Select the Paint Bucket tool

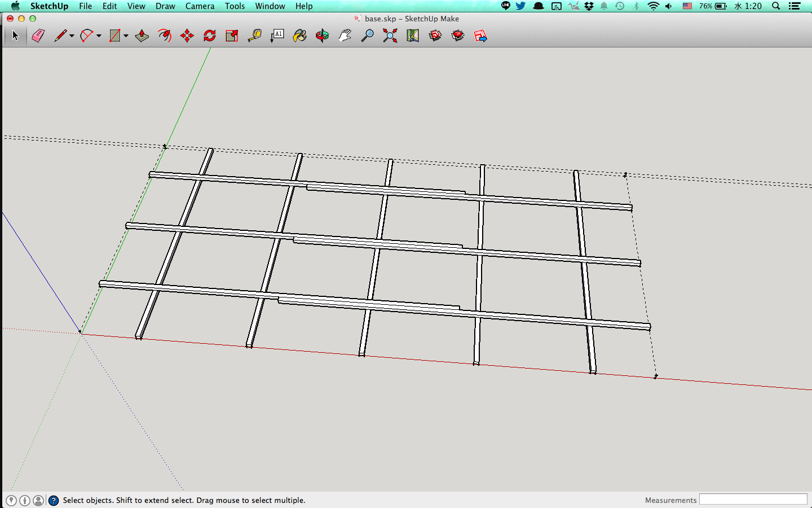coord(299,36)
